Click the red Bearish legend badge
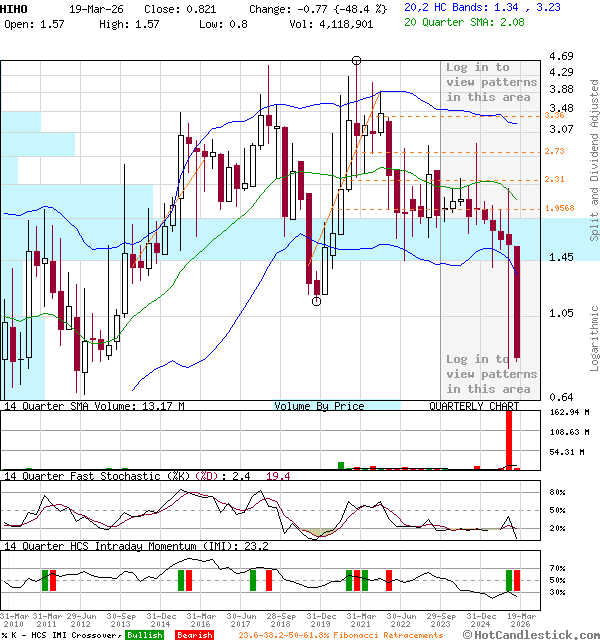 pos(193,634)
